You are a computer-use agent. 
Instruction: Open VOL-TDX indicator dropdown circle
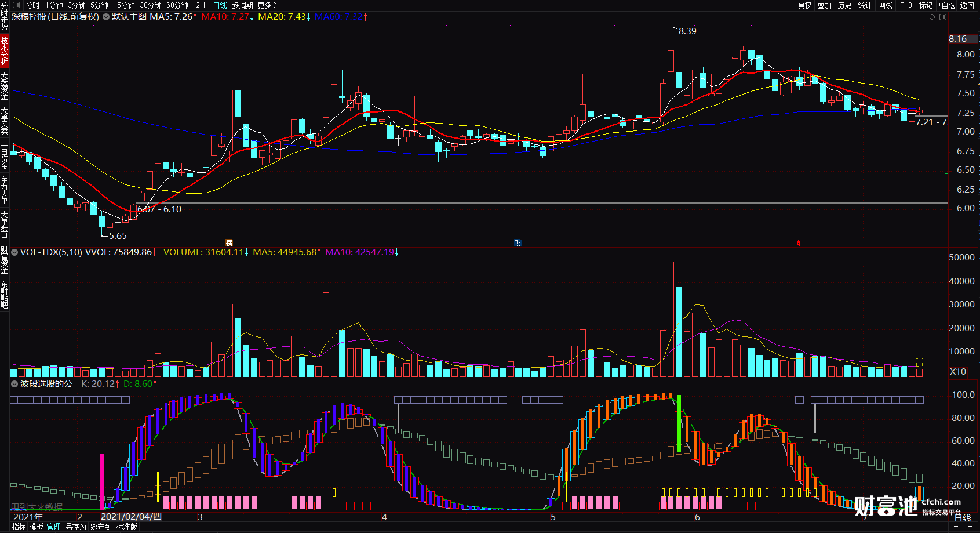[x=14, y=252]
